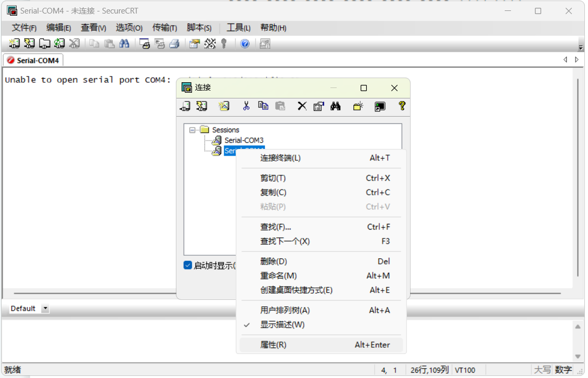Click the New Folder icon in the Connect dialog

click(x=358, y=106)
